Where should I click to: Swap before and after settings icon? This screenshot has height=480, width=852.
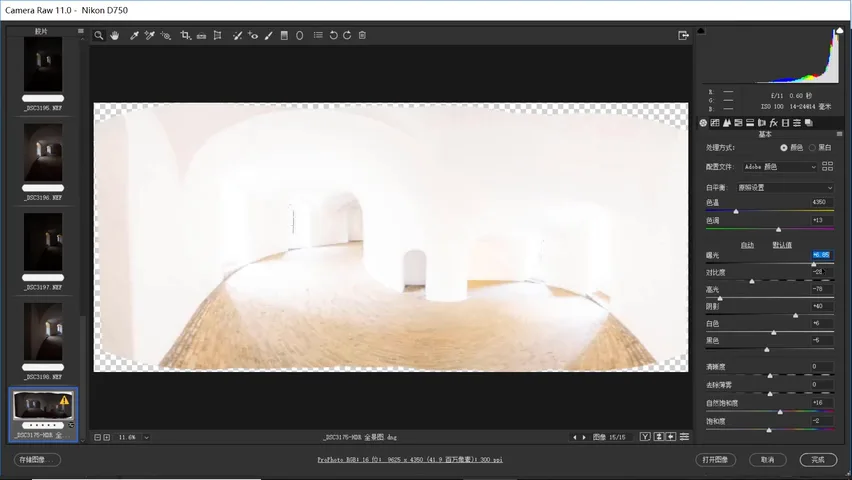coord(659,437)
